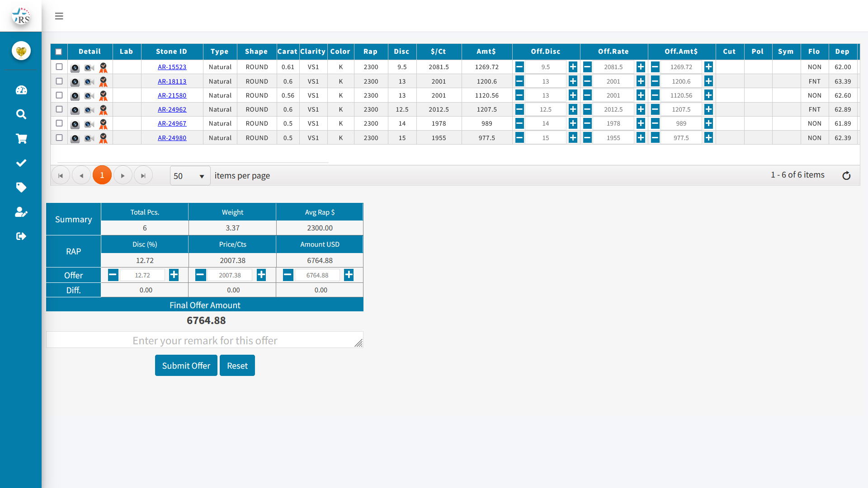Open the checkmark confirmed sidebar icon
Viewport: 868px width, 488px height.
21,163
